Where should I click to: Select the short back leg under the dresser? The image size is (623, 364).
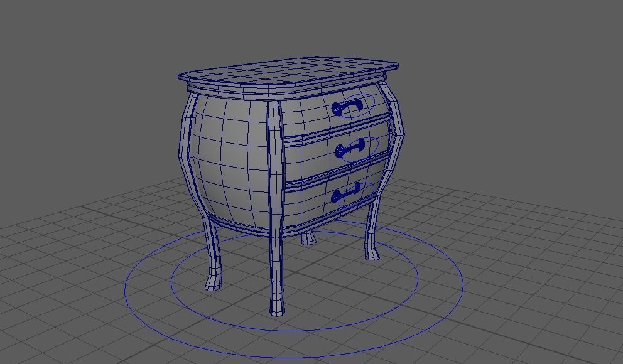tap(308, 237)
